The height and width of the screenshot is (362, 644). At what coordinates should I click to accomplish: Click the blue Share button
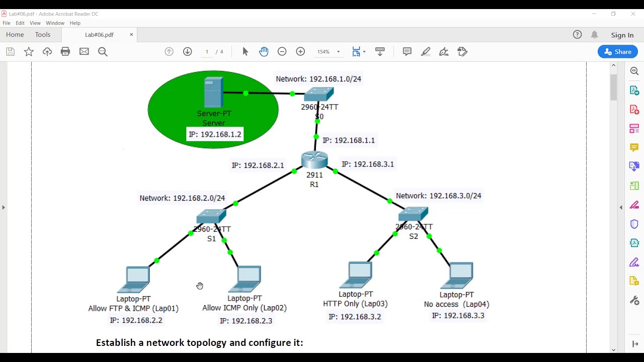[618, 51]
